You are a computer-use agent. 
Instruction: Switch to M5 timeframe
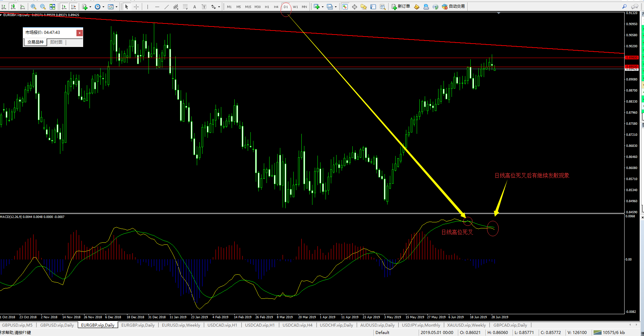239,7
